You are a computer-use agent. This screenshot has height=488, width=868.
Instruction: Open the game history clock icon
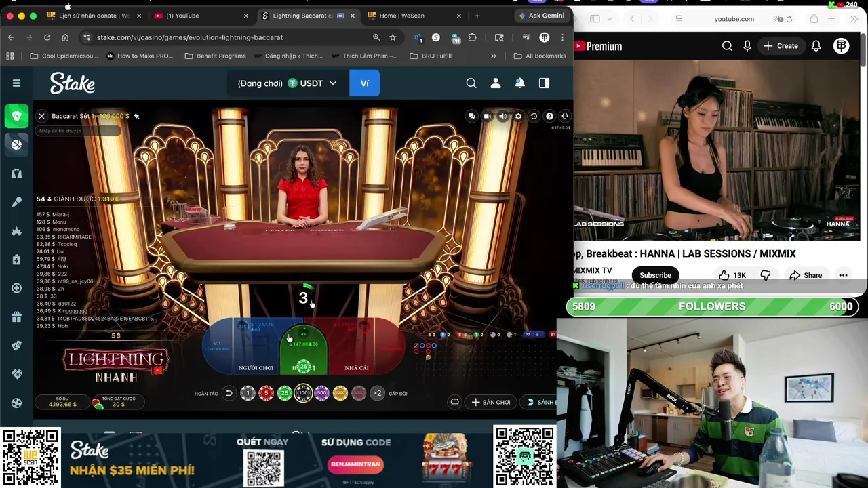pyautogui.click(x=534, y=116)
